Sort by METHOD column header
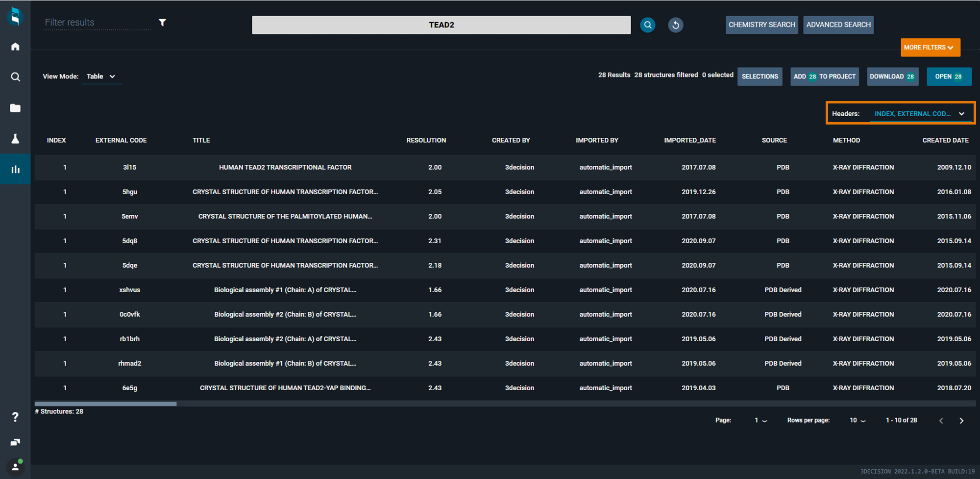 846,140
